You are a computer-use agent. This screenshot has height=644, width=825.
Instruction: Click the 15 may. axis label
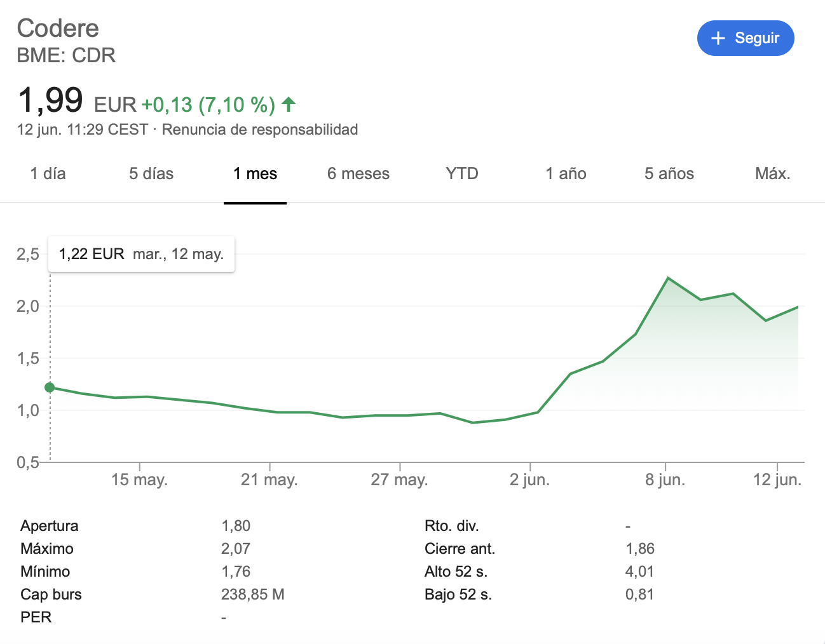[139, 480]
